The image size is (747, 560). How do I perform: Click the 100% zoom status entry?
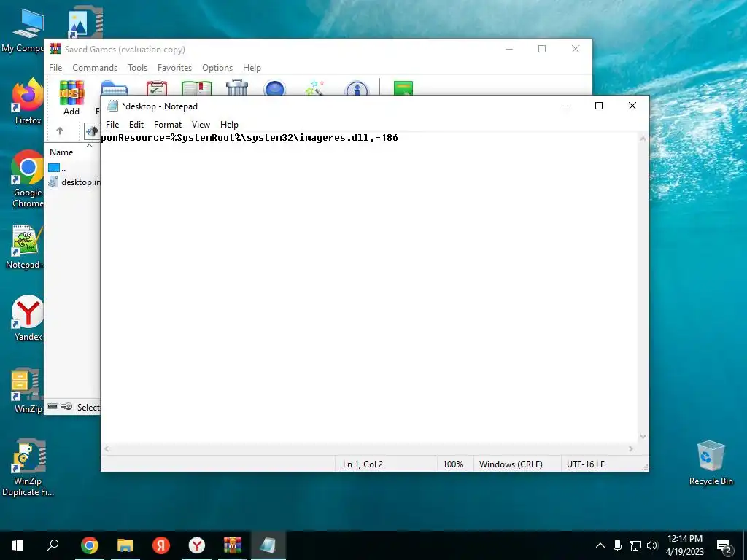[x=453, y=464]
